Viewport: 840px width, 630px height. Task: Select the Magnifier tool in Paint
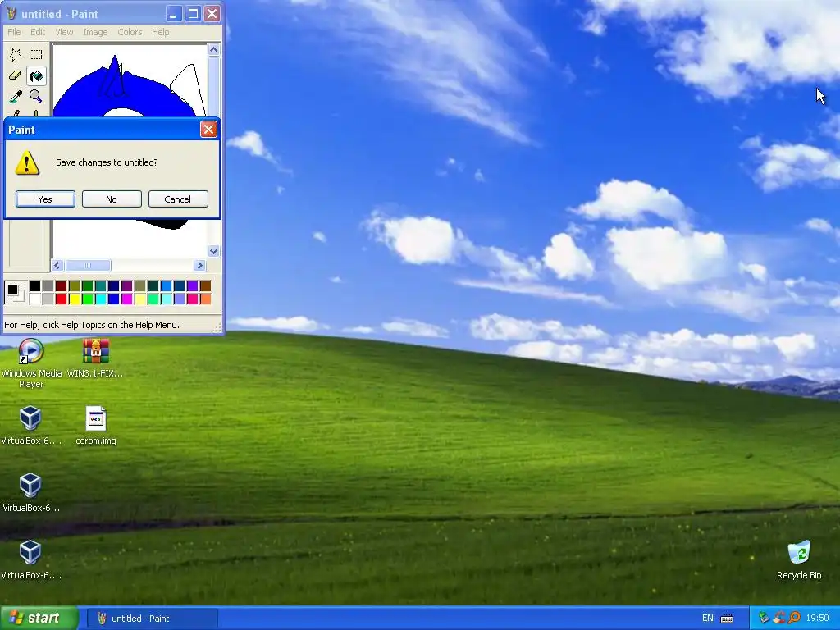[36, 96]
